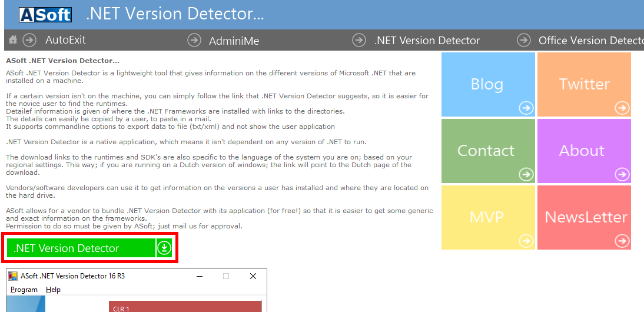Open the NewsLetter tile

click(x=584, y=218)
